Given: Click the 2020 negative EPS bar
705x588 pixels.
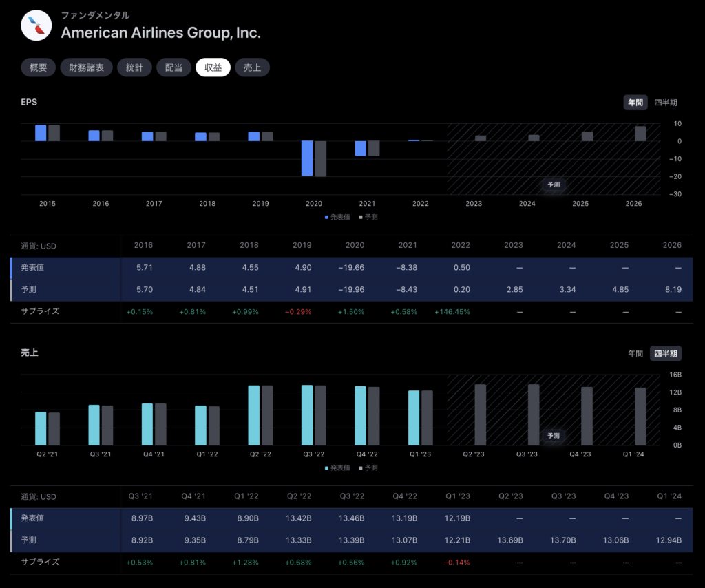Looking at the screenshot, I should [307, 158].
